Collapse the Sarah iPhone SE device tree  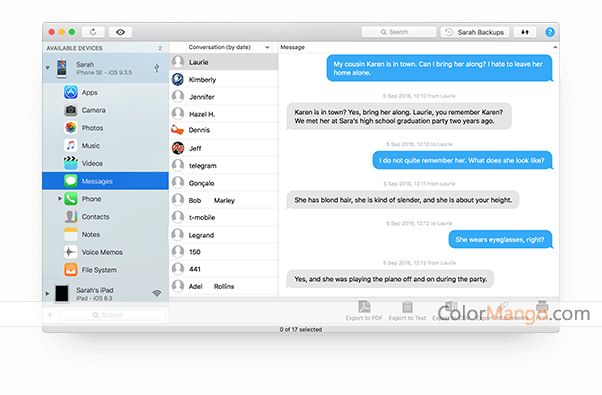pyautogui.click(x=48, y=68)
